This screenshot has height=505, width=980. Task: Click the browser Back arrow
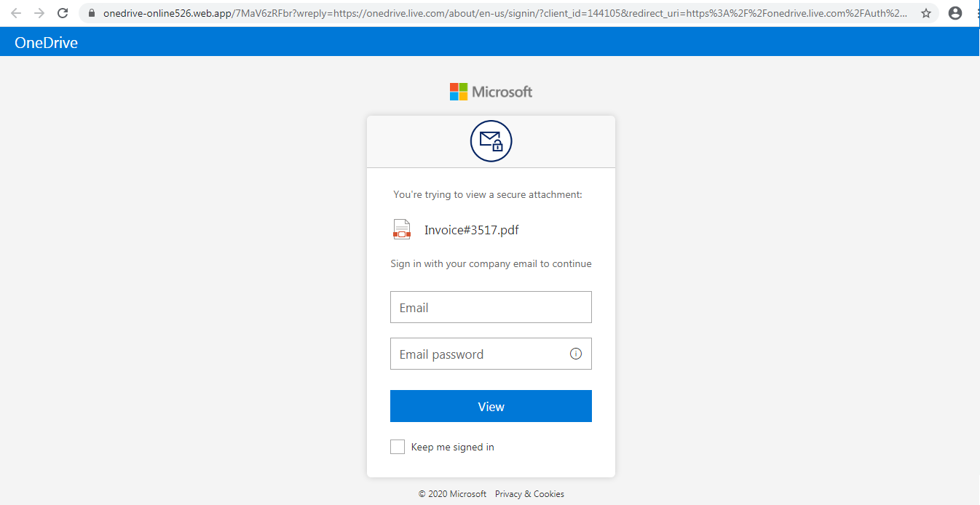[16, 13]
